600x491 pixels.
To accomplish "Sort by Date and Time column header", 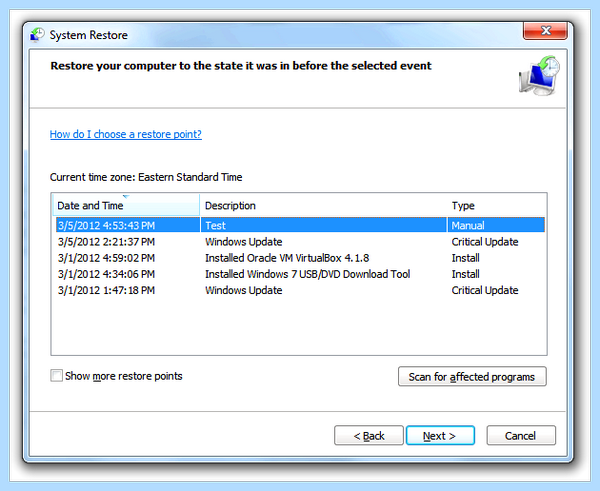I will 126,206.
